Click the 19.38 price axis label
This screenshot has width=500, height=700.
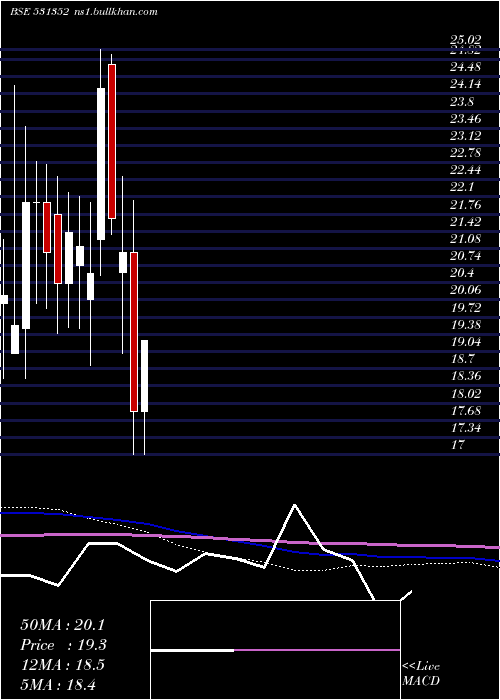tap(466, 325)
